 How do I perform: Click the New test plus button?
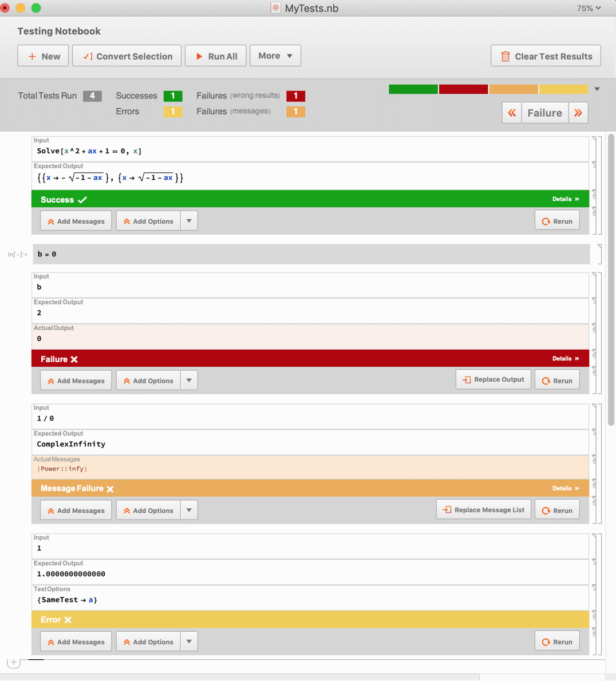click(x=43, y=56)
